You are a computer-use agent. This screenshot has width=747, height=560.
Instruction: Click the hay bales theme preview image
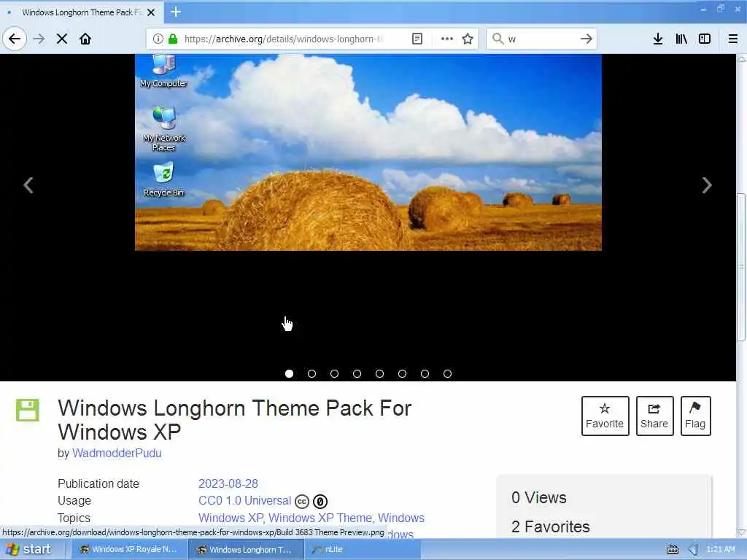point(368,152)
